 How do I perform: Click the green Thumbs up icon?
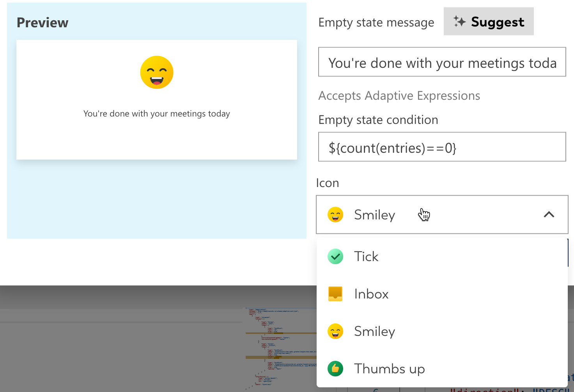[x=335, y=369]
